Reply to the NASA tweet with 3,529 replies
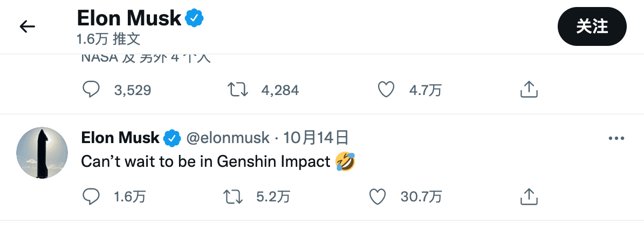Screen dimensions: 644x230 pos(91,89)
